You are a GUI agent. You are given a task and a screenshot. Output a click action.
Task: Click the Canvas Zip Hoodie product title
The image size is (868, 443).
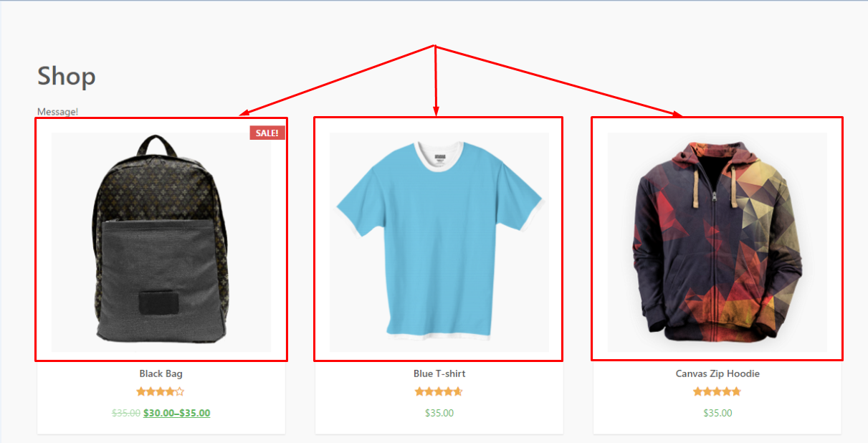click(x=717, y=373)
